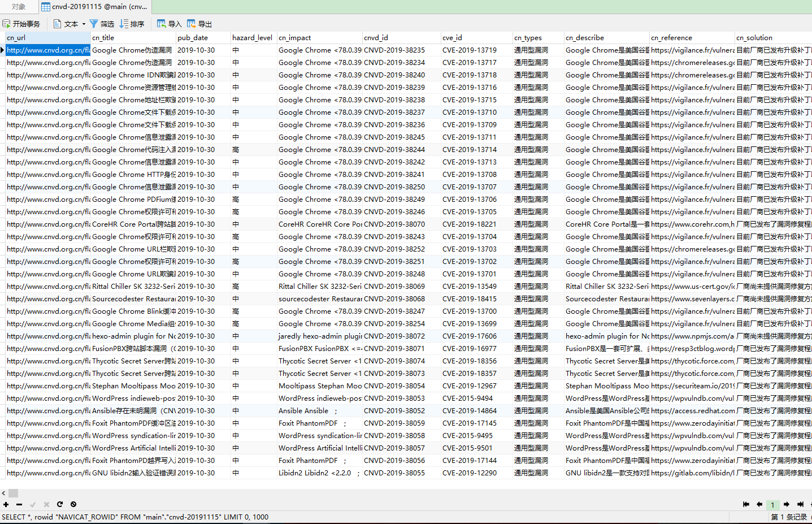Select cell CNVD-2019-38055
This screenshot has height=524, width=812.
[402, 473]
